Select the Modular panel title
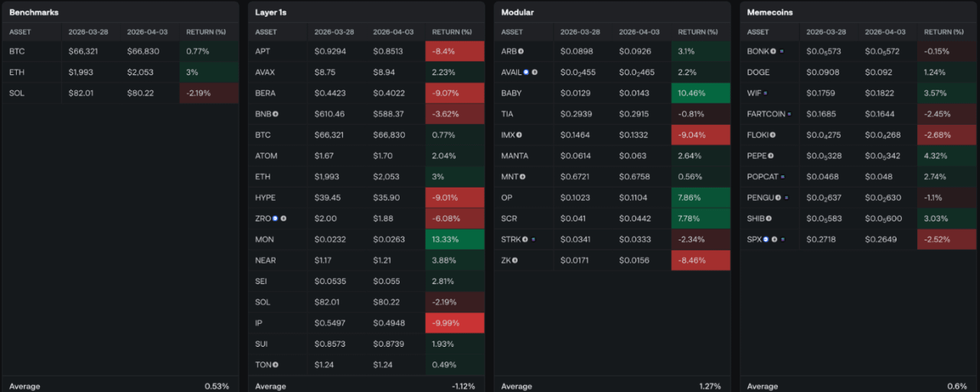Viewport: 980px width, 392px height. [x=518, y=12]
